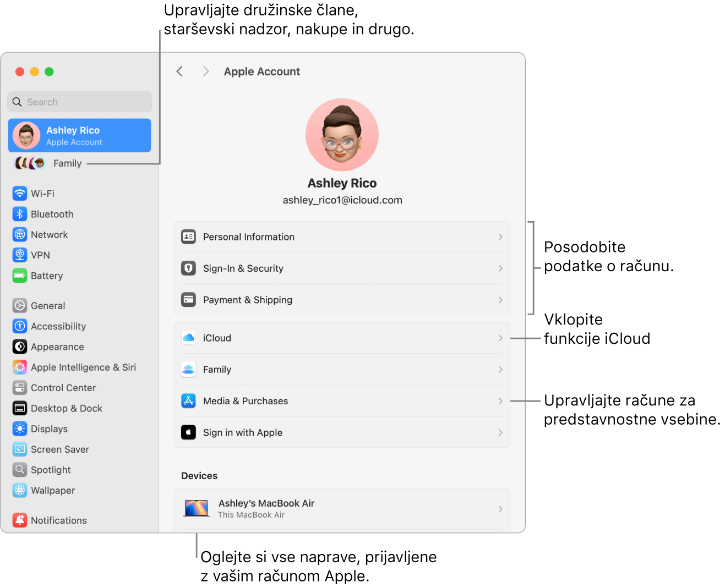Click Sign in with Apple logo icon

[x=188, y=432]
